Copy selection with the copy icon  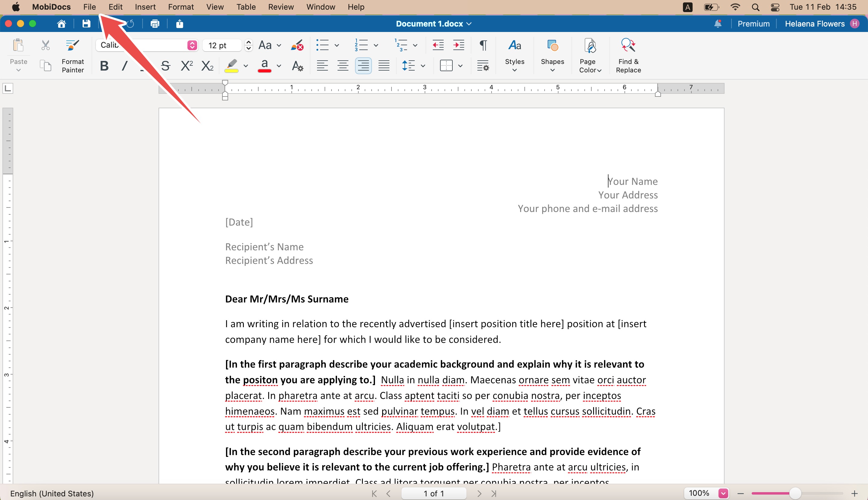(x=45, y=65)
